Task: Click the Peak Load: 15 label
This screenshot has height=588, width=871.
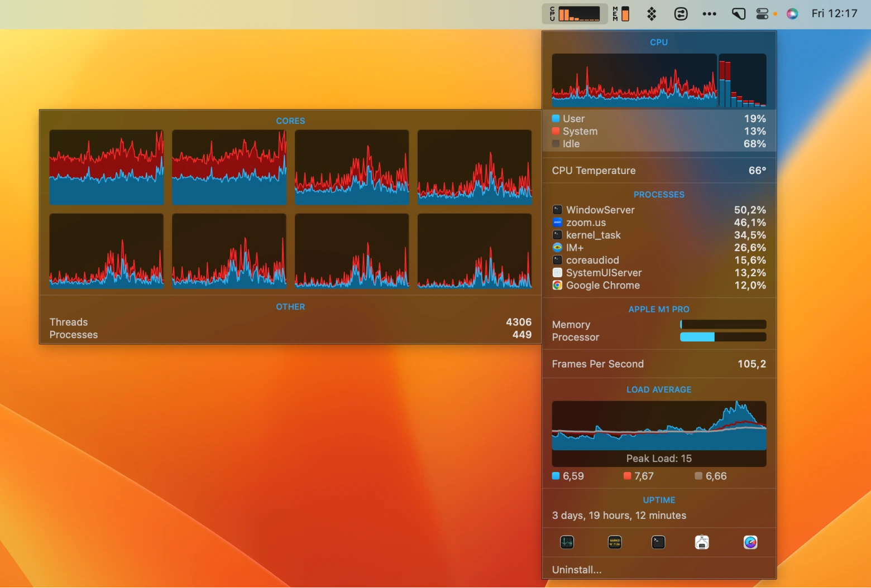Action: (x=659, y=459)
